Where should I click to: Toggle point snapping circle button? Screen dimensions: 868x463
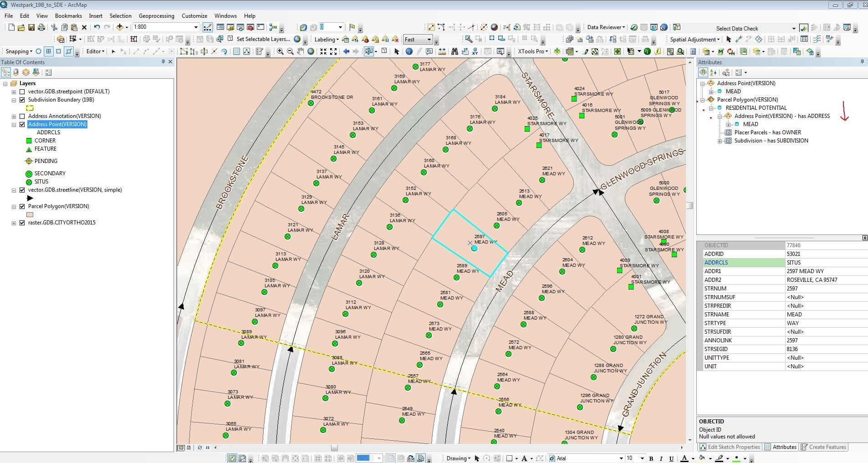pos(38,51)
